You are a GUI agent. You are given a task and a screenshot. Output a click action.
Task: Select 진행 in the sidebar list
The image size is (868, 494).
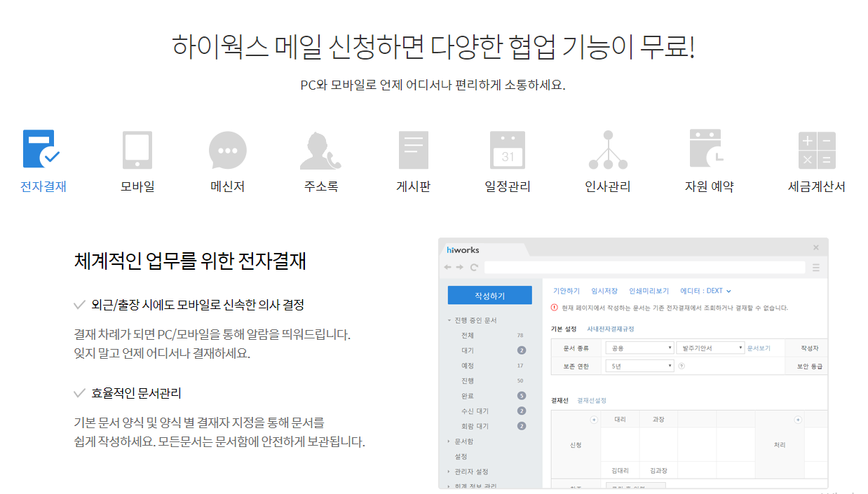click(467, 380)
